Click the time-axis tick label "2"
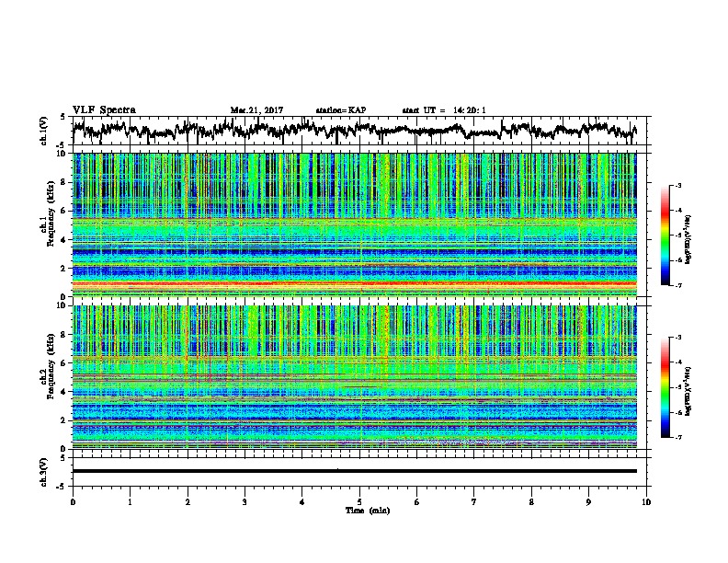 click(x=188, y=502)
